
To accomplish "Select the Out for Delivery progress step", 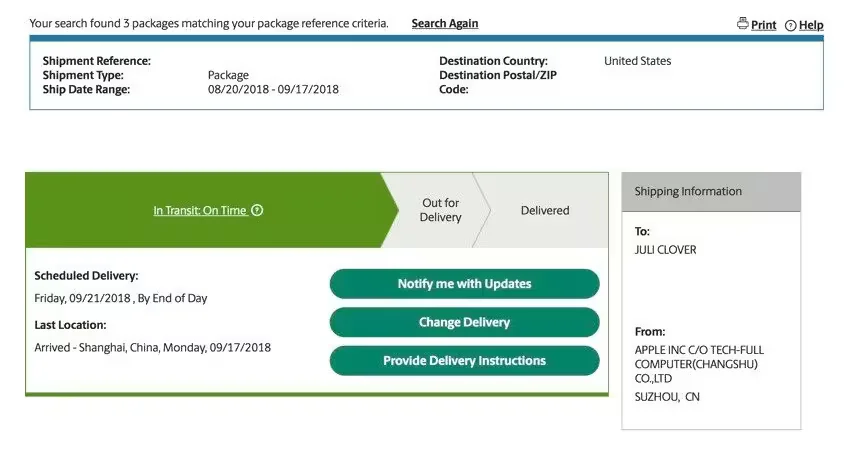I will click(440, 210).
